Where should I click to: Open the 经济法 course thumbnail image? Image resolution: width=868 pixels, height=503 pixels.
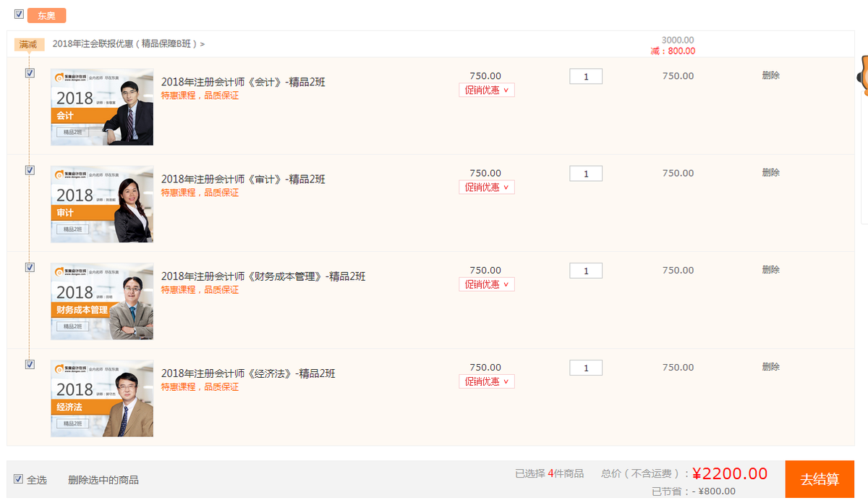[102, 398]
